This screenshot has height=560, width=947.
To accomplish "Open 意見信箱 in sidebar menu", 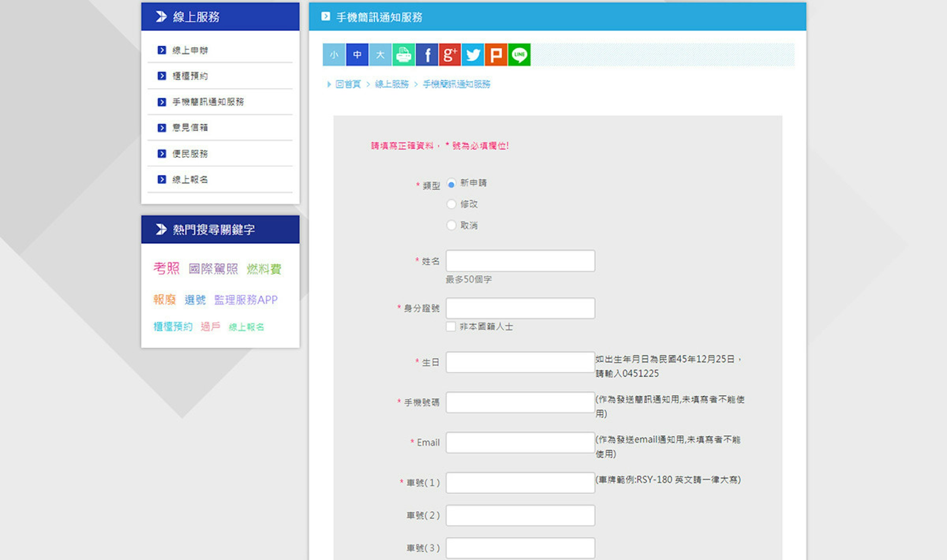I will tap(190, 127).
